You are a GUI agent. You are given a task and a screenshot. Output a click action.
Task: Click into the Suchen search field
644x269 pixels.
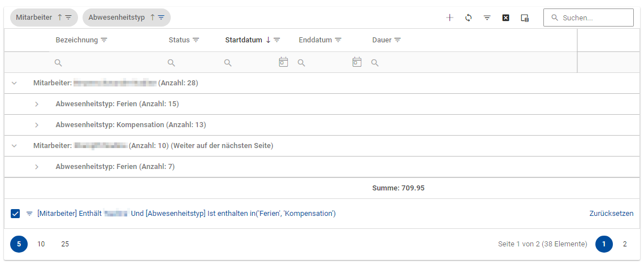pos(594,18)
